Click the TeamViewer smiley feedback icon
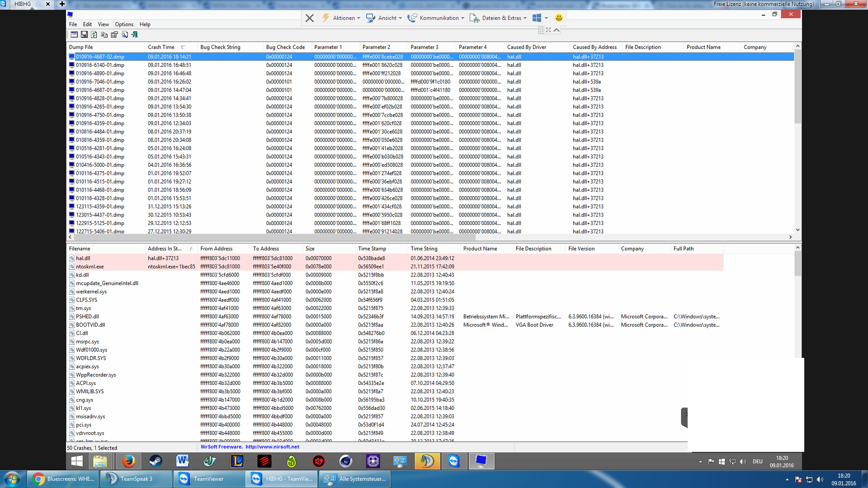This screenshot has height=488, width=868. click(559, 18)
